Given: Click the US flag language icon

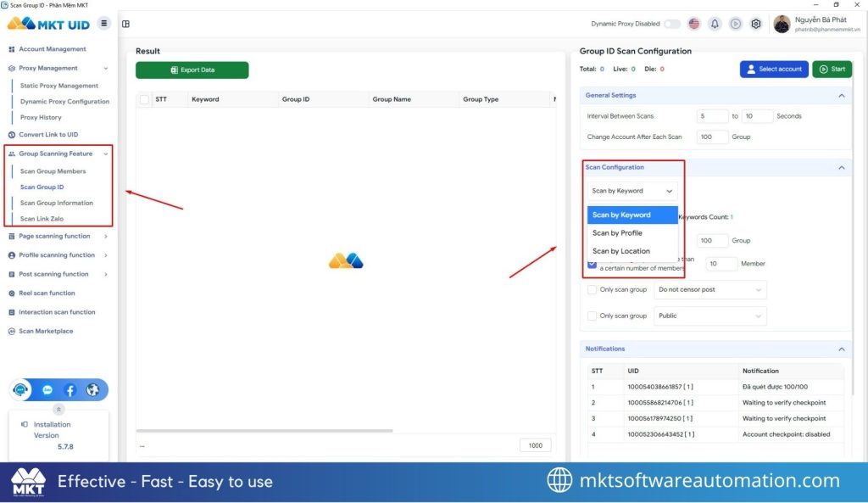Looking at the screenshot, I should [694, 24].
